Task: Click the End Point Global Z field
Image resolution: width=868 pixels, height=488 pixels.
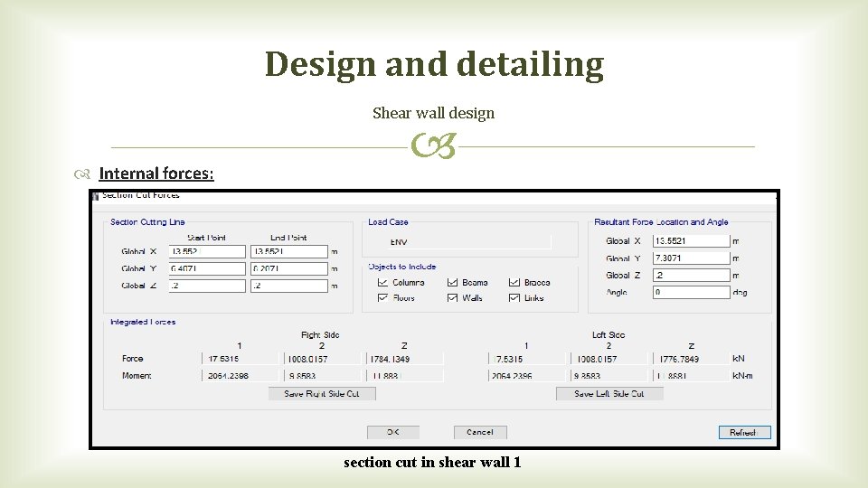Action: click(289, 286)
